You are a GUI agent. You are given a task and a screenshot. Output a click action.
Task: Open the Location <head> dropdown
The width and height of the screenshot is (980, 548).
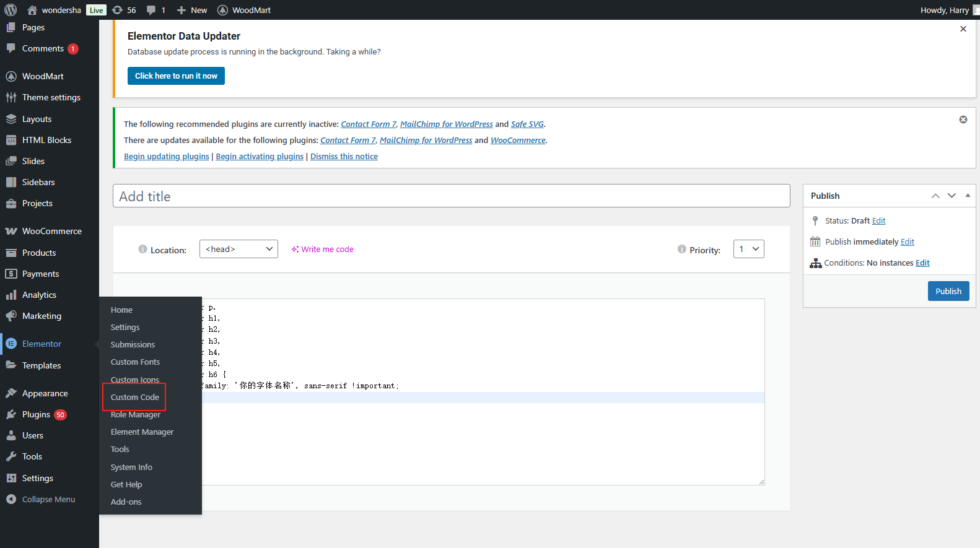click(x=238, y=249)
